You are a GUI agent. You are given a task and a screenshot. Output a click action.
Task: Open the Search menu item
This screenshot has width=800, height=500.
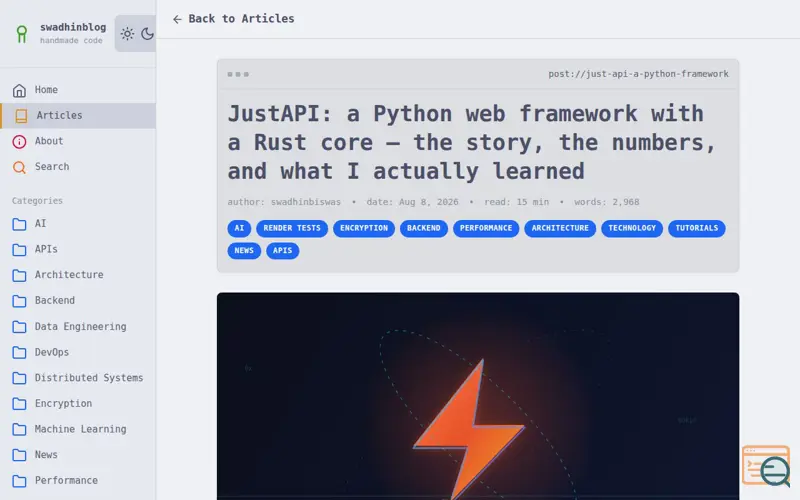[78, 166]
